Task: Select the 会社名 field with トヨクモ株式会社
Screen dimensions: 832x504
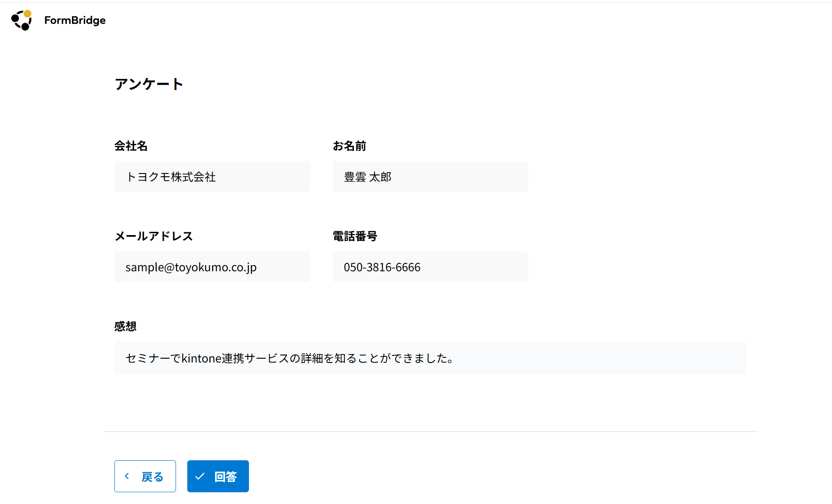Action: pos(212,176)
